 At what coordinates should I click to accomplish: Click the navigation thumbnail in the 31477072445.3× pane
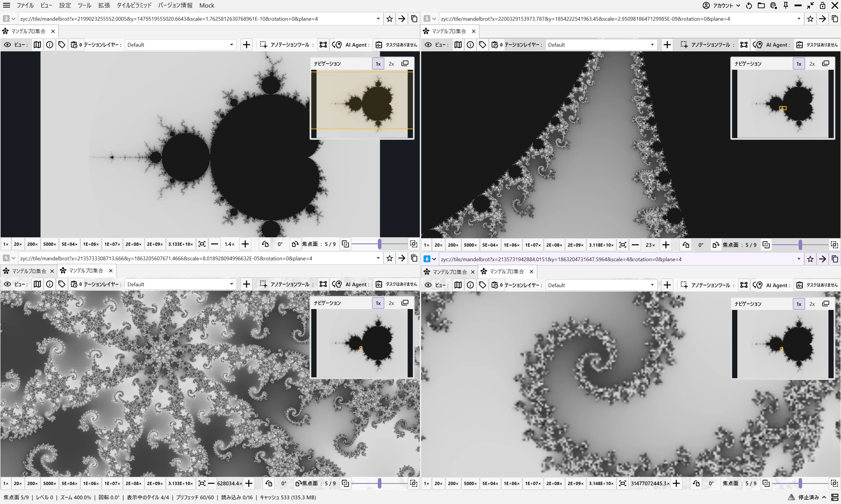(x=783, y=344)
